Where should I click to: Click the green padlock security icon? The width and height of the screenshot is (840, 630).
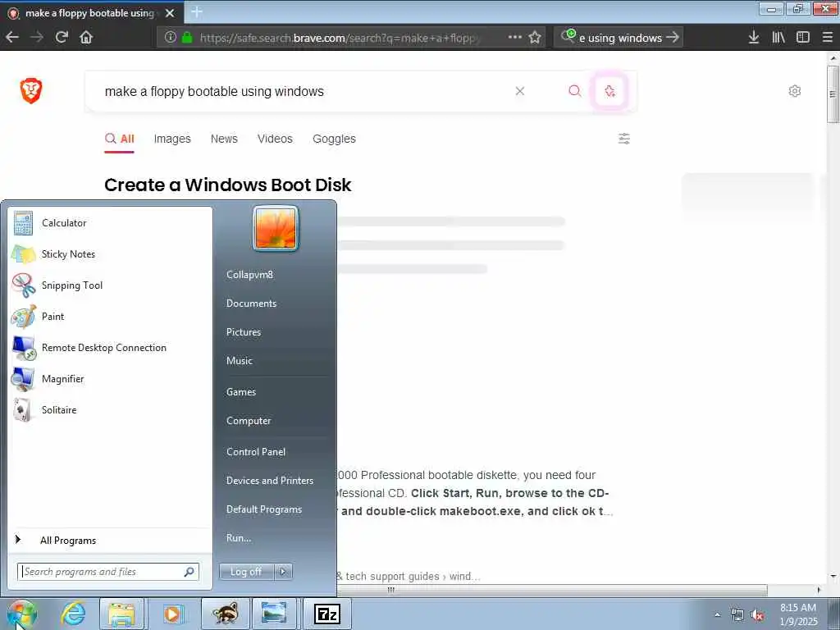[x=187, y=37]
